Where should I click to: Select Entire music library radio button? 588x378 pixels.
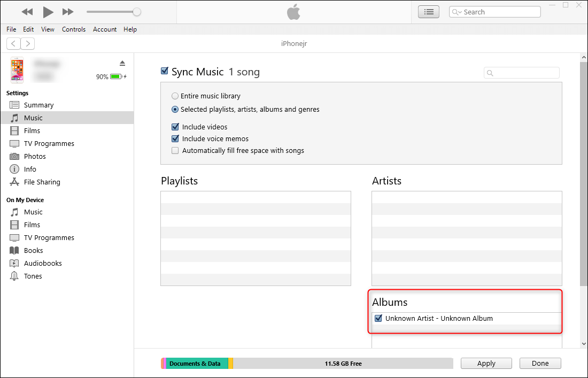click(x=175, y=96)
